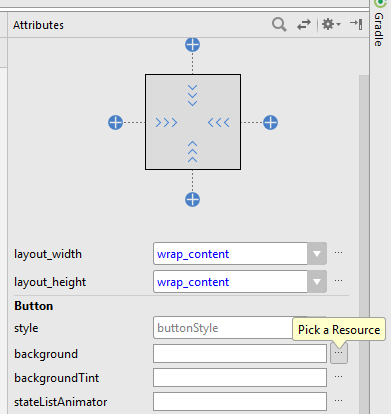Toggle the left inner width chevrons
The image size is (392, 414).
pos(166,123)
